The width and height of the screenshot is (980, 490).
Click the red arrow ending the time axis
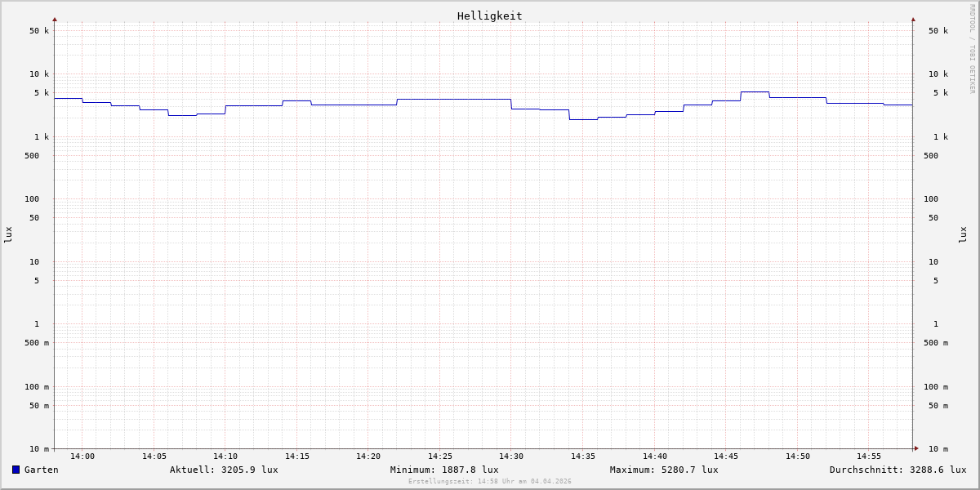click(916, 448)
